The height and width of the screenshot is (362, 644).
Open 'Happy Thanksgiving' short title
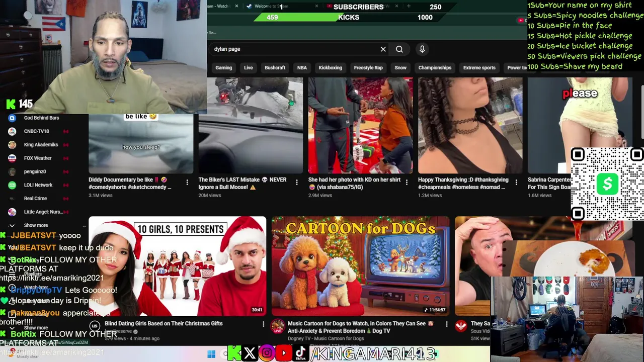[463, 184]
